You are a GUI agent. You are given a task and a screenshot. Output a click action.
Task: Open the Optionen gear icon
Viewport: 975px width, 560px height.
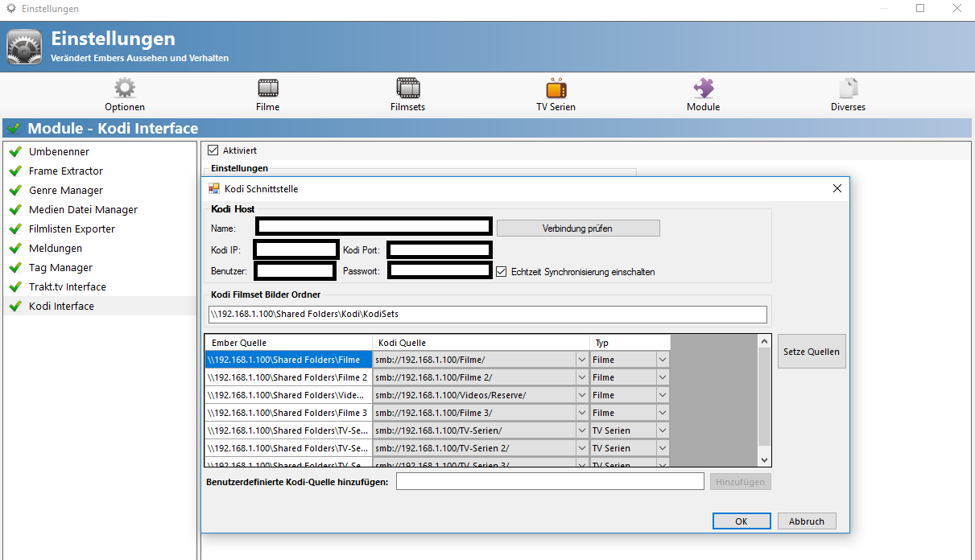[125, 88]
